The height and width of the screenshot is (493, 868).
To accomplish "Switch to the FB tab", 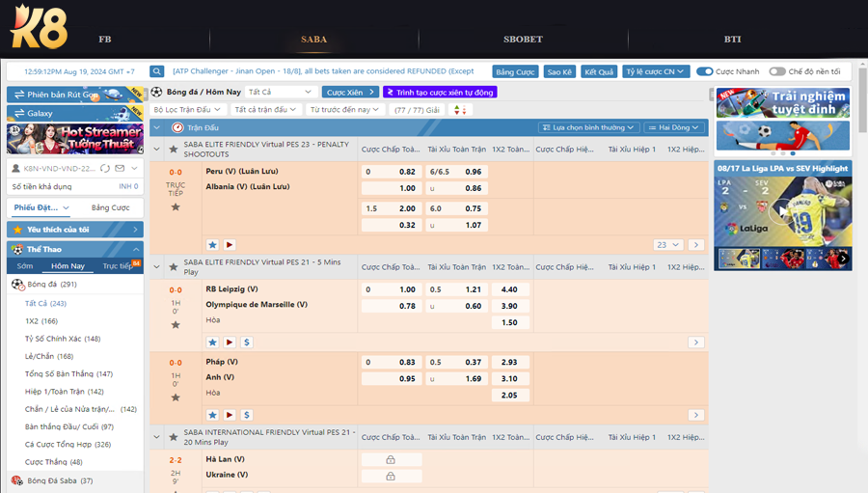I will (105, 40).
